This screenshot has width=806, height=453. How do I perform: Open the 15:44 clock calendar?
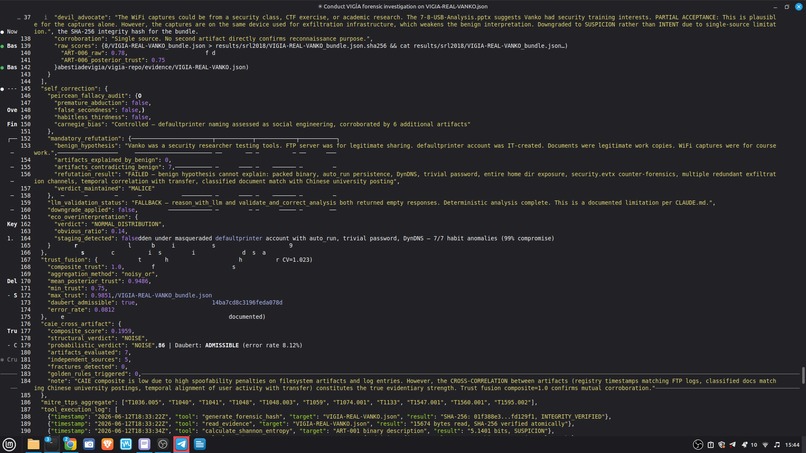point(792,445)
